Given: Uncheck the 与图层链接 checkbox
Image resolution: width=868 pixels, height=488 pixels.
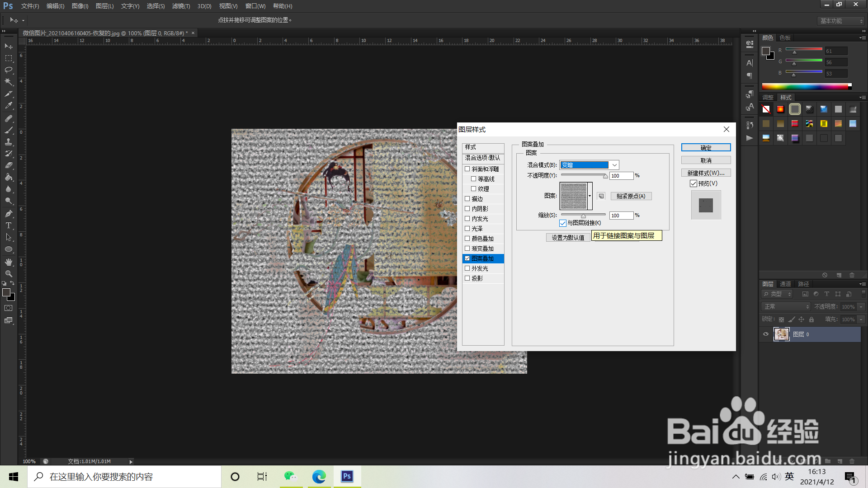Looking at the screenshot, I should click(563, 223).
